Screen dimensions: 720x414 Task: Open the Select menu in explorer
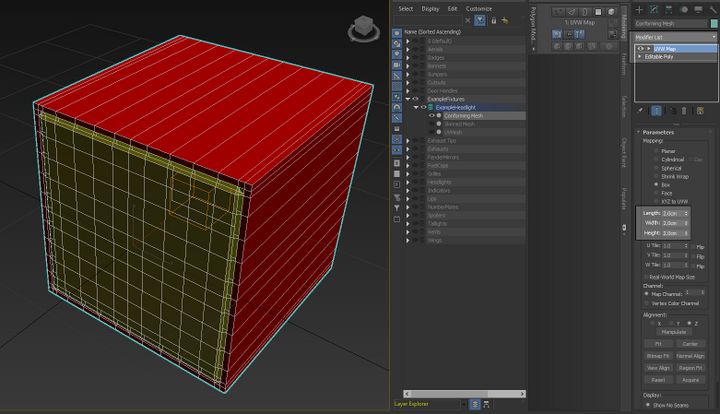[x=405, y=9]
